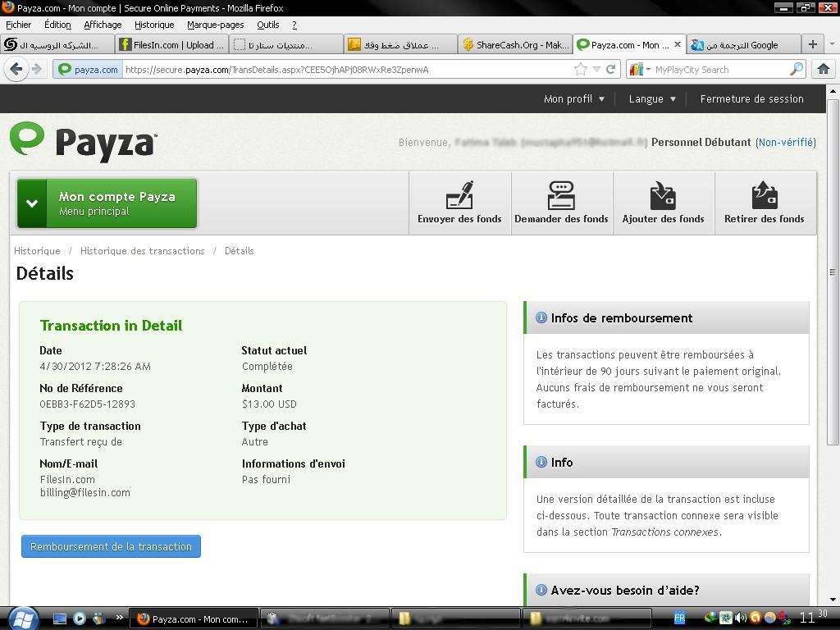The height and width of the screenshot is (630, 840).
Task: Click the Show Desktop quick launch icon
Action: (x=59, y=619)
